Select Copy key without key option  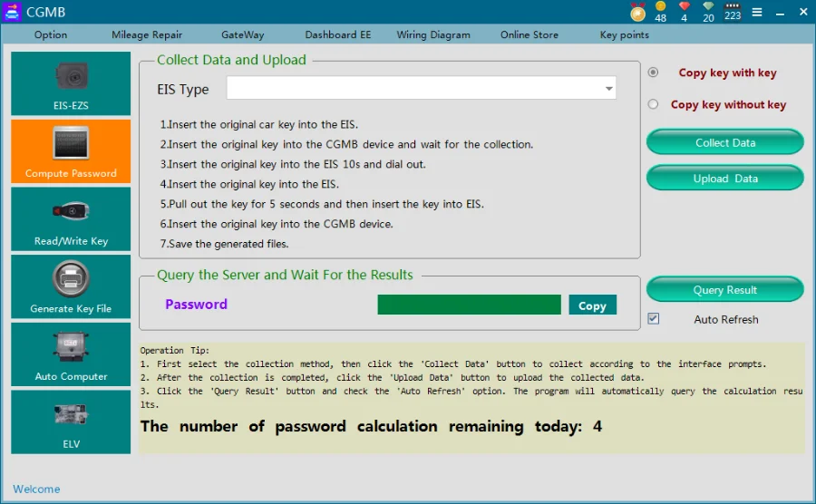[653, 104]
